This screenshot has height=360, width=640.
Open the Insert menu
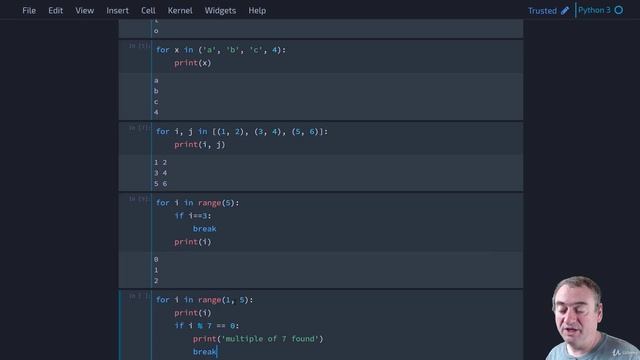[x=118, y=11]
